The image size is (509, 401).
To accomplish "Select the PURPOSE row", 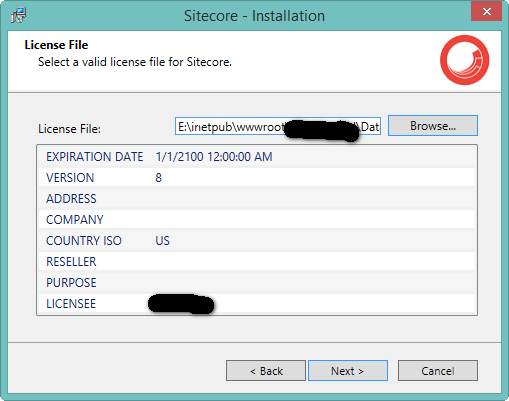I will [257, 283].
